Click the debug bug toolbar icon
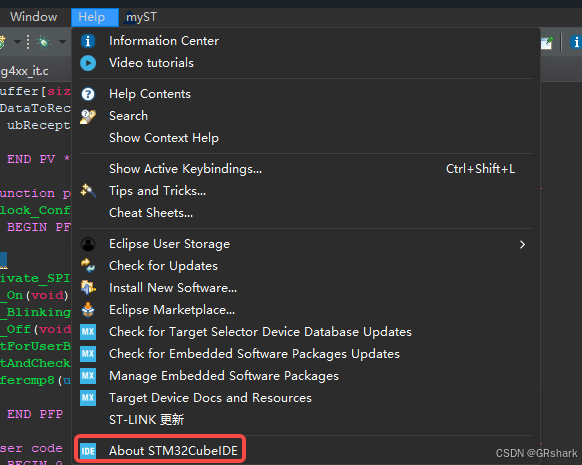The width and height of the screenshot is (582, 465). [x=44, y=42]
